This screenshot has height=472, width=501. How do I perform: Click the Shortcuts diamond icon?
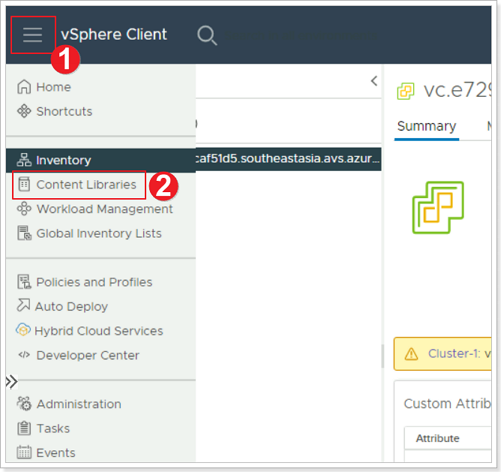click(x=24, y=111)
